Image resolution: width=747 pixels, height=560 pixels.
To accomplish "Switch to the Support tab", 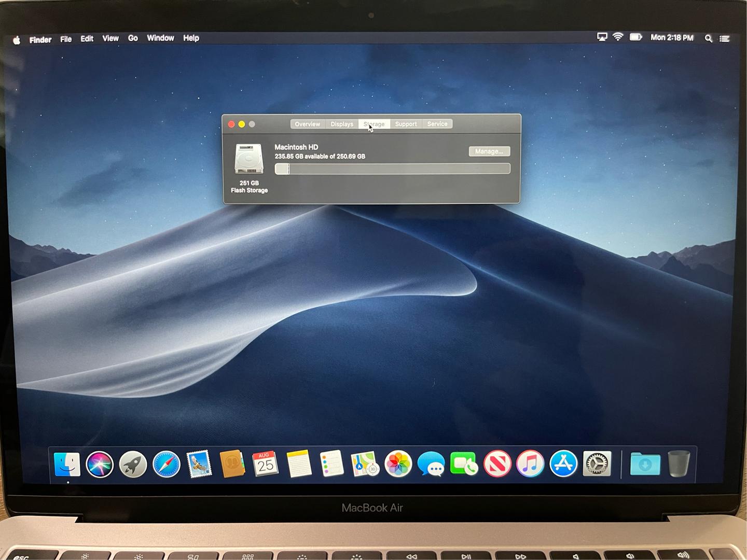I will 406,124.
